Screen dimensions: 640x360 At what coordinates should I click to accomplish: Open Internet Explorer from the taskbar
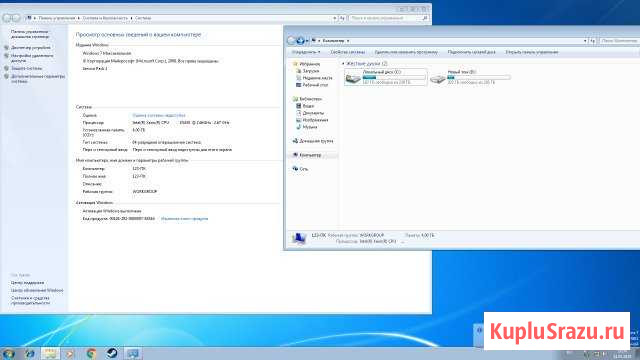point(29,353)
